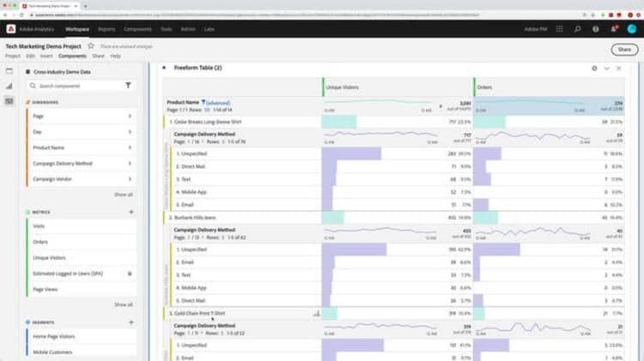644x361 pixels.
Task: Select the Visits metric
Action: point(82,226)
